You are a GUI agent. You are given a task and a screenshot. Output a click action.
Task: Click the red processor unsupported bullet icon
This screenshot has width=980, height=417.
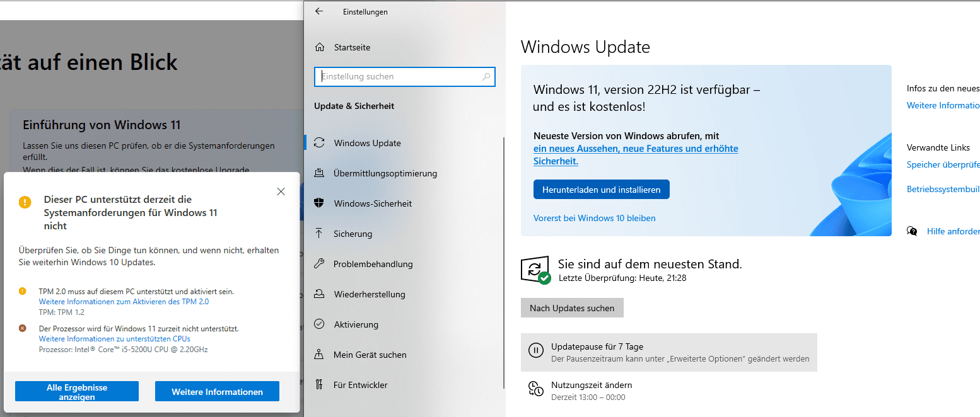[23, 328]
